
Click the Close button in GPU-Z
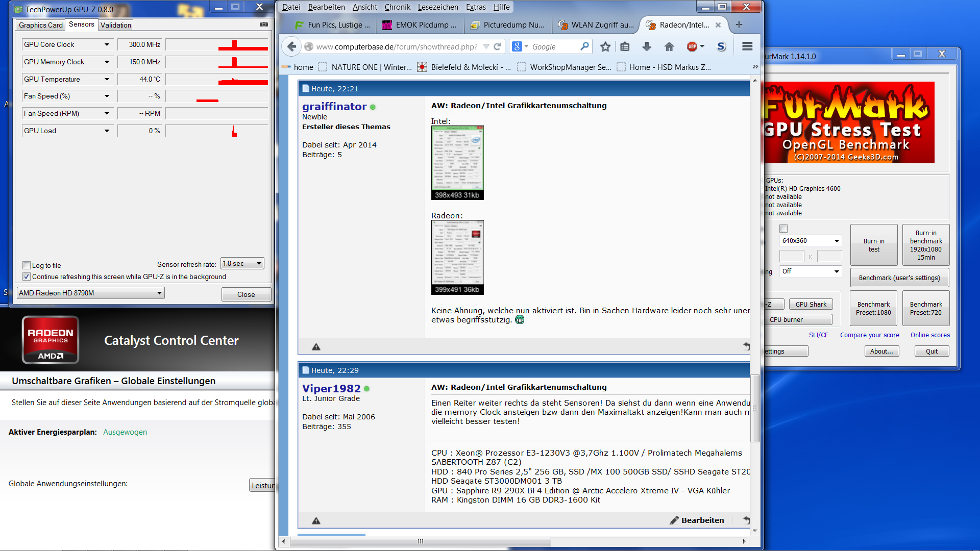(x=246, y=294)
